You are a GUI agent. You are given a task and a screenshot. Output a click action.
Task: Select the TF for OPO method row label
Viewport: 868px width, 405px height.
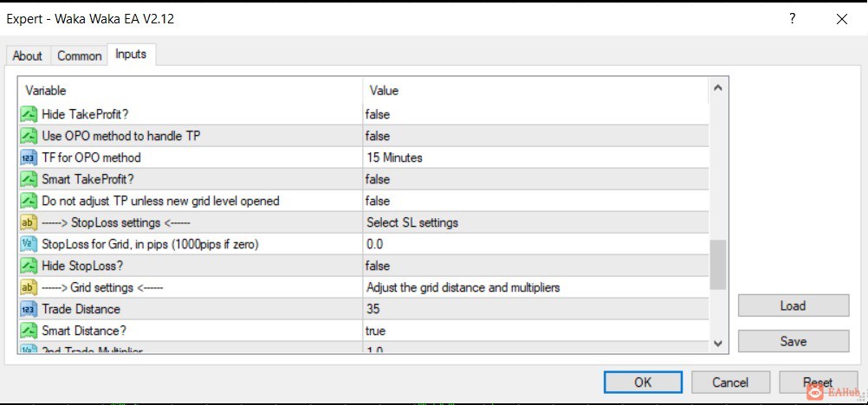coord(91,157)
